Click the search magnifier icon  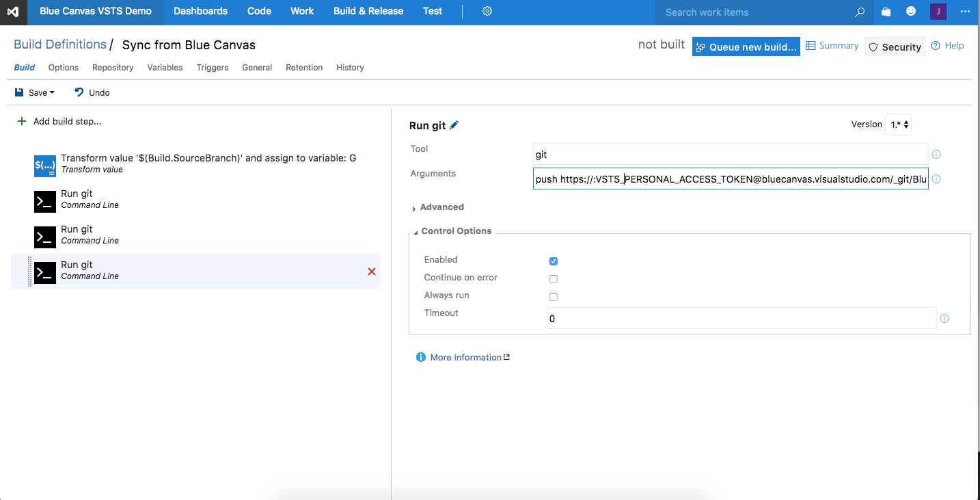[x=860, y=12]
